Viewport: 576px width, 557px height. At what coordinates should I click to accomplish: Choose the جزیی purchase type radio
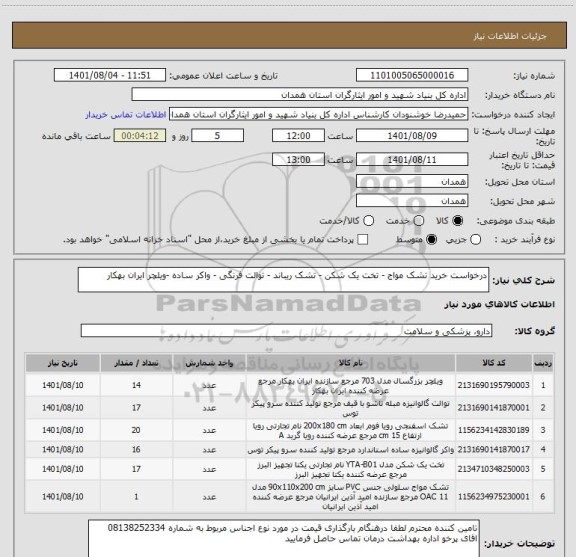[x=476, y=240]
